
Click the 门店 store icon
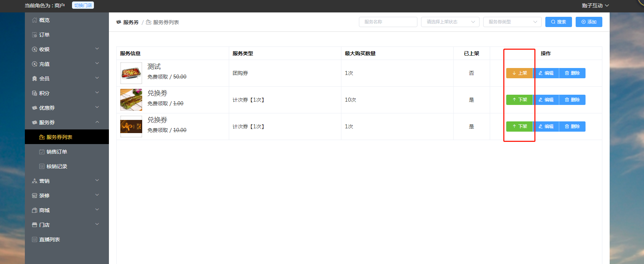click(34, 225)
